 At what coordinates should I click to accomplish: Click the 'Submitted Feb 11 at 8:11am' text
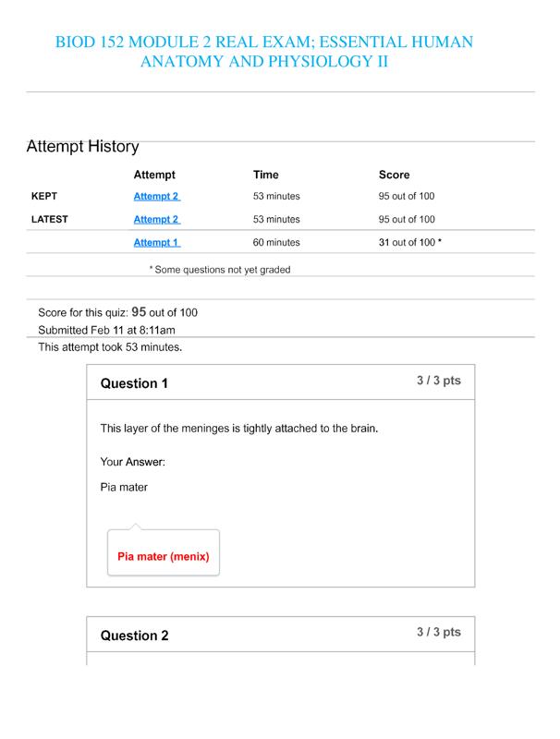pos(106,330)
